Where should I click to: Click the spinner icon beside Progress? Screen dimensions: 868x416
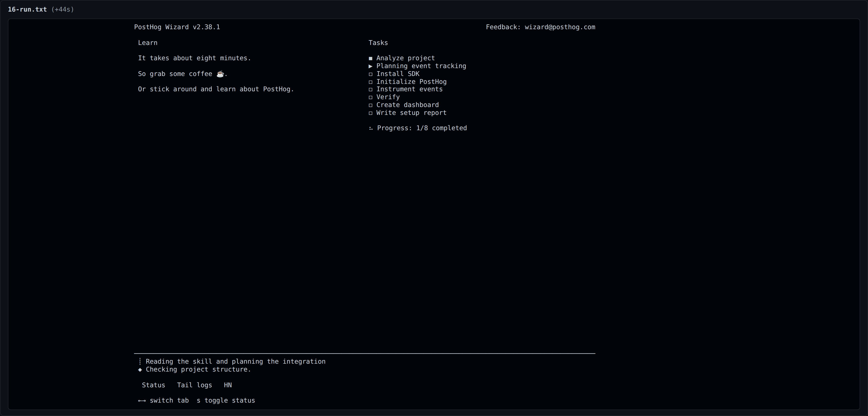click(x=371, y=128)
